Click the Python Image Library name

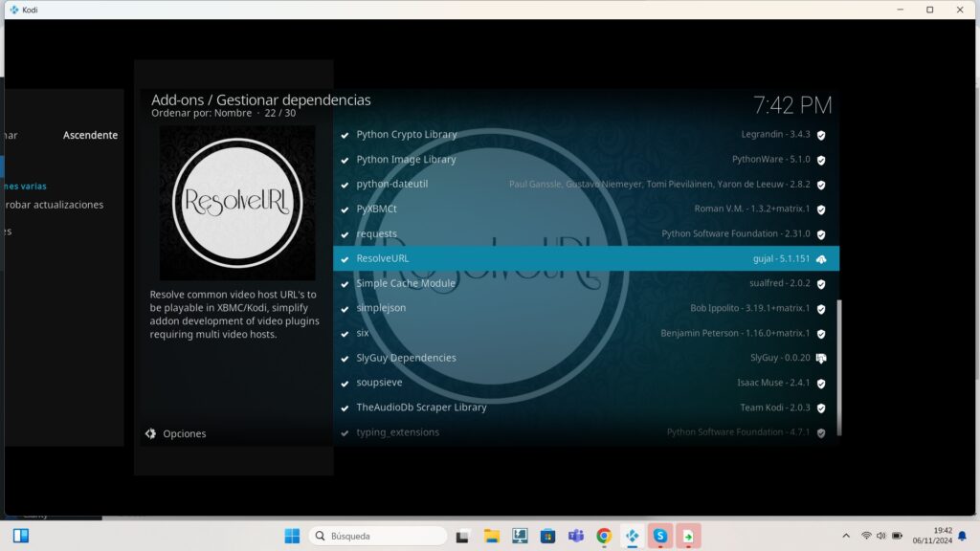[x=406, y=160]
